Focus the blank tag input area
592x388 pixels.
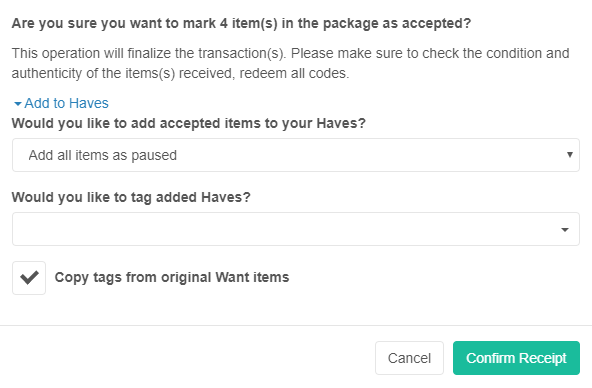click(x=285, y=229)
